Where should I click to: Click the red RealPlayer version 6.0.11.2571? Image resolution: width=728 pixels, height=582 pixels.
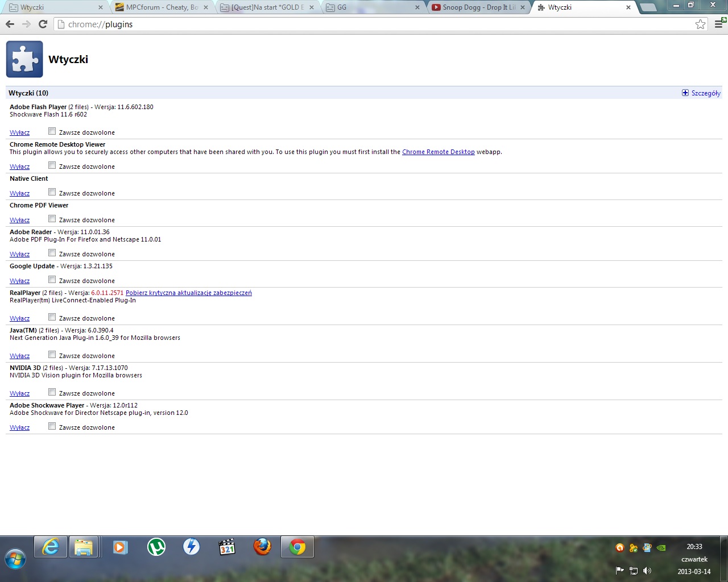pos(107,293)
